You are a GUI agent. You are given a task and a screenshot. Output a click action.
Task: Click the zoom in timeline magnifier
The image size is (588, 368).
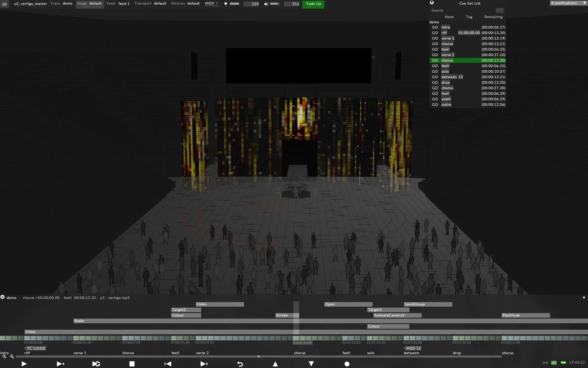click(12, 356)
